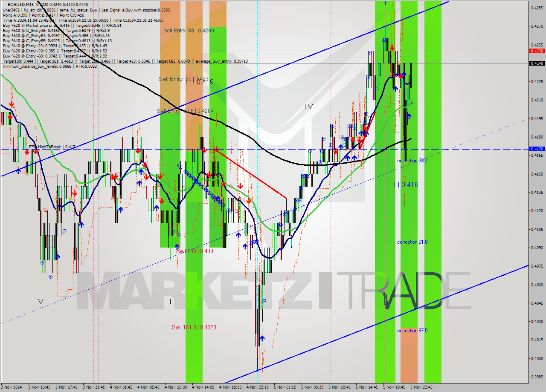
Task: Click the 'Point A:0.399' info line
Action: (15, 14)
